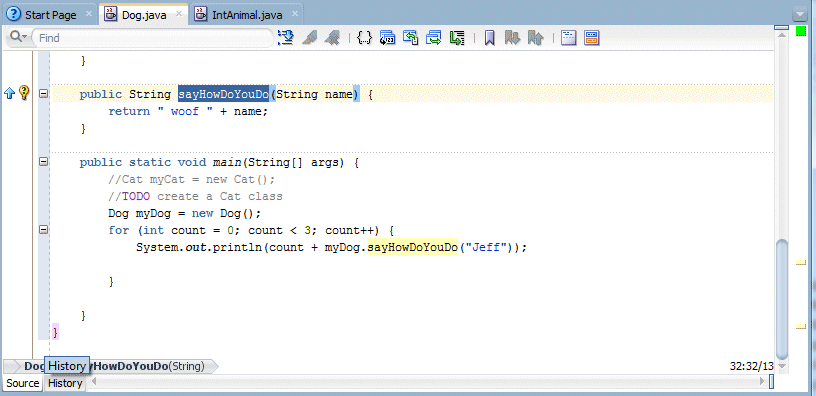Click the upper yellow warning marker in overview strip
The height and width of the screenshot is (396, 816).
(800, 264)
